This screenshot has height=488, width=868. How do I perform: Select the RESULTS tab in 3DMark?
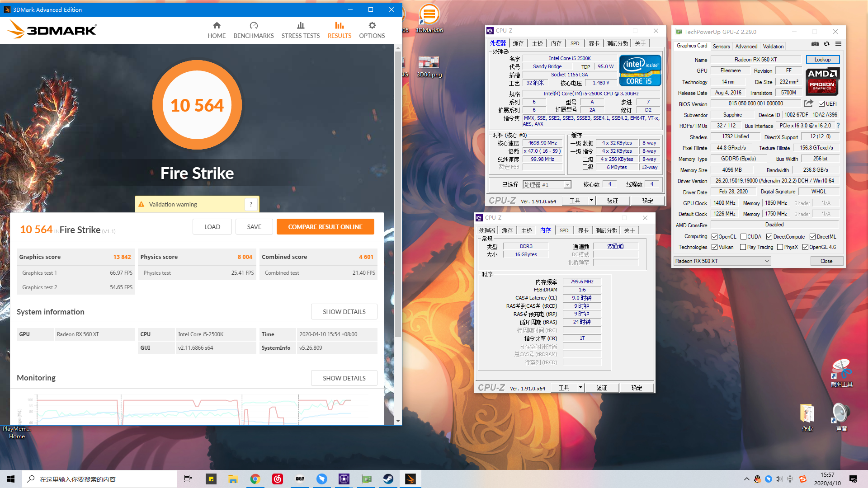(340, 30)
